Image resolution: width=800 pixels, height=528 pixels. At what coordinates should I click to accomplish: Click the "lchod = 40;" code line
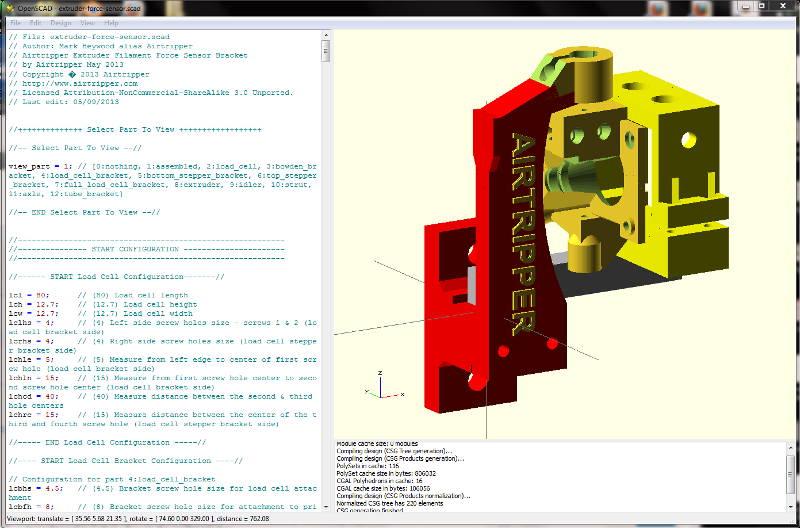pyautogui.click(x=163, y=401)
